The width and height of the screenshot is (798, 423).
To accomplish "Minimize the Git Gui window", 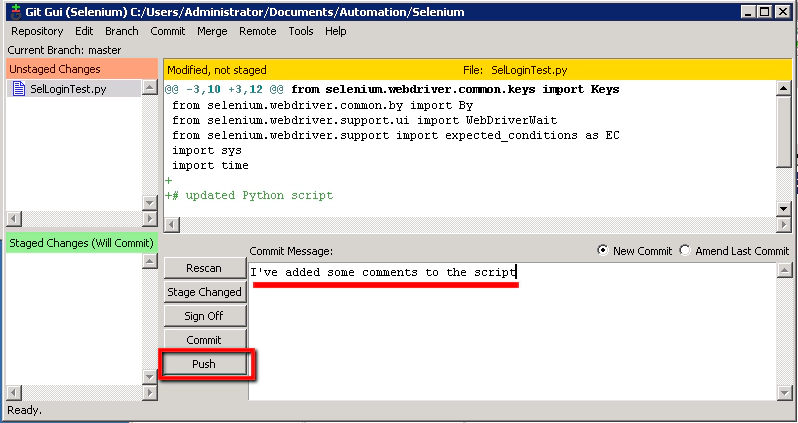I will [x=749, y=11].
